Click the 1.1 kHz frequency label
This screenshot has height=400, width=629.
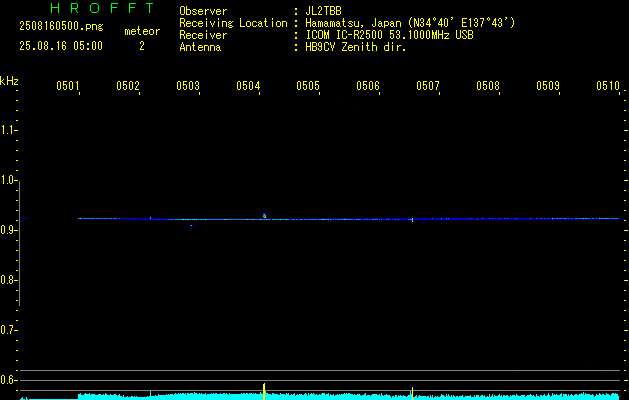tap(8, 130)
